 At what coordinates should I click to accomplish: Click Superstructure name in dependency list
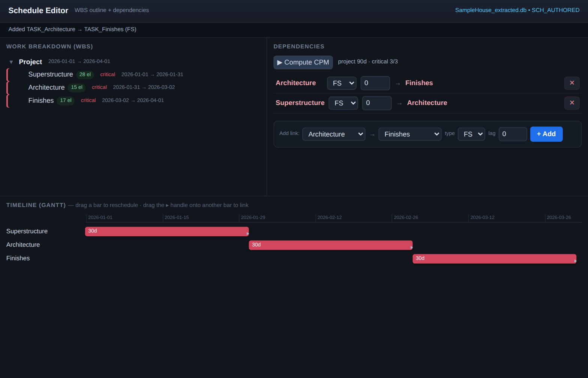(300, 103)
